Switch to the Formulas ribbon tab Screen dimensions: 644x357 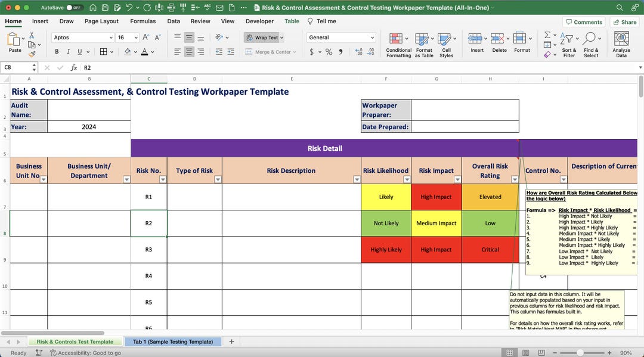pyautogui.click(x=143, y=21)
